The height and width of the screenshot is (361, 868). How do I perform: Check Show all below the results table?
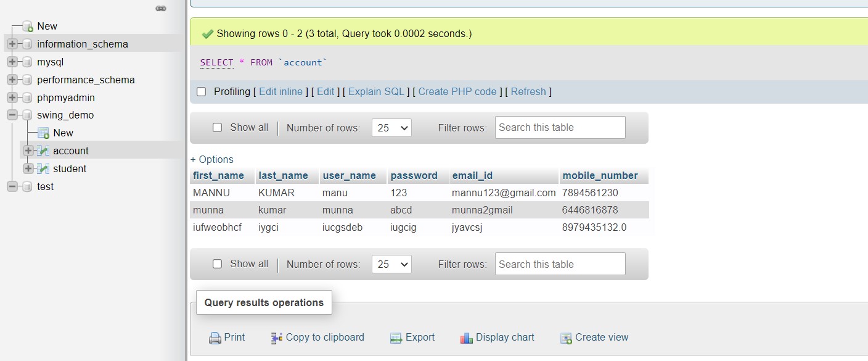click(217, 263)
